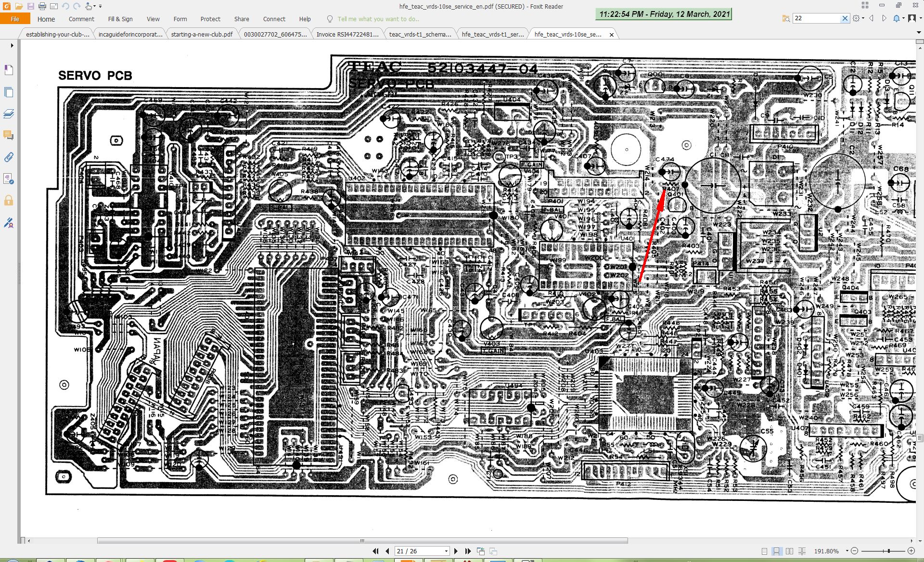The image size is (924, 562).
Task: Collapse the ribbon with the corner arrow
Action: tap(919, 33)
